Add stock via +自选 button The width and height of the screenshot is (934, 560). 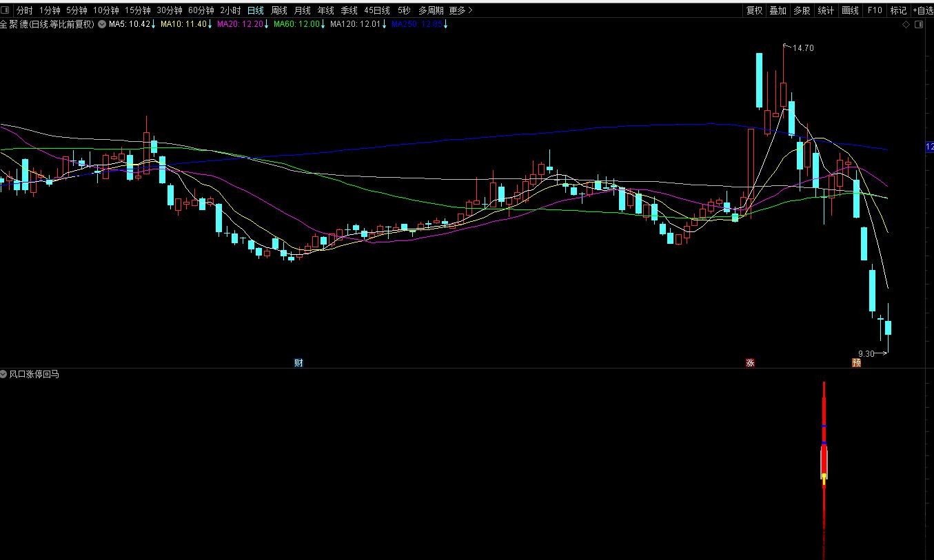(x=922, y=10)
